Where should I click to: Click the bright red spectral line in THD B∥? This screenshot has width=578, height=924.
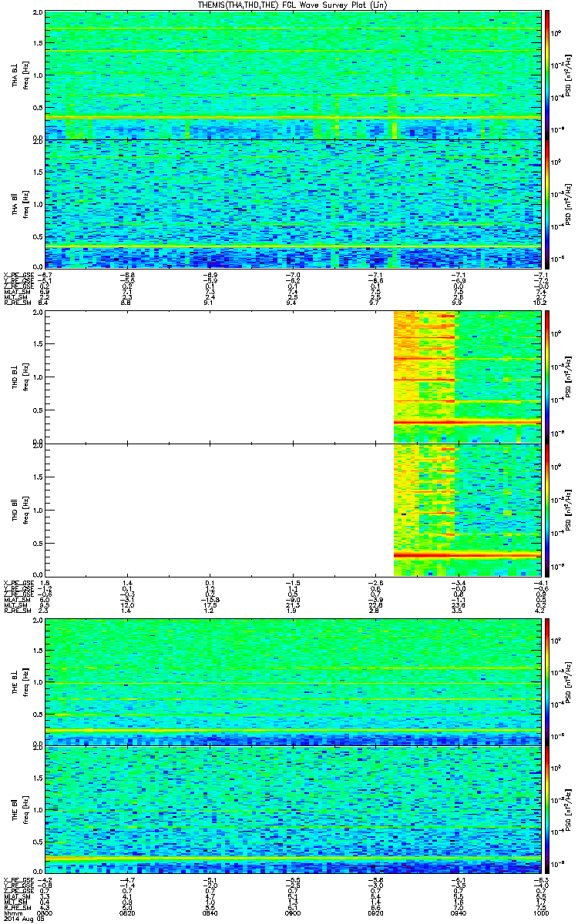coord(467,554)
